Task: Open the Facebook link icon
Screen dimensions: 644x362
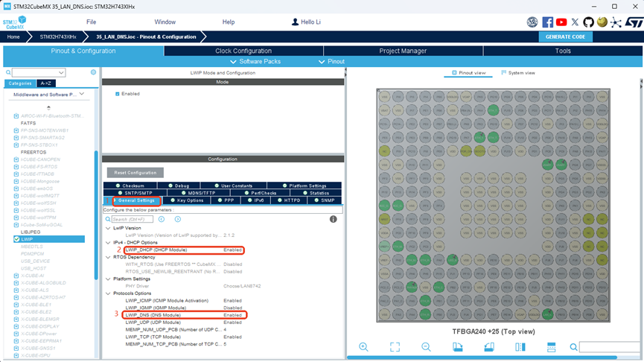Action: pyautogui.click(x=547, y=22)
